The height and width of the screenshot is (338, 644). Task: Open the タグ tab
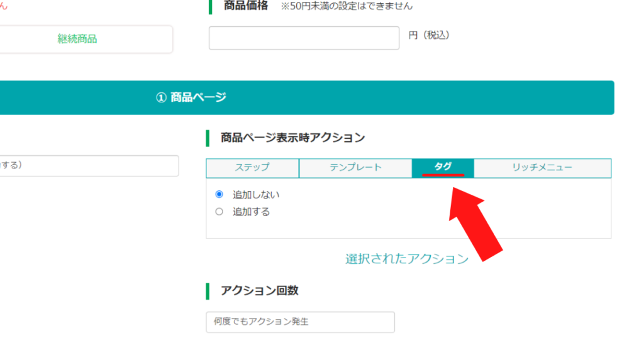443,168
